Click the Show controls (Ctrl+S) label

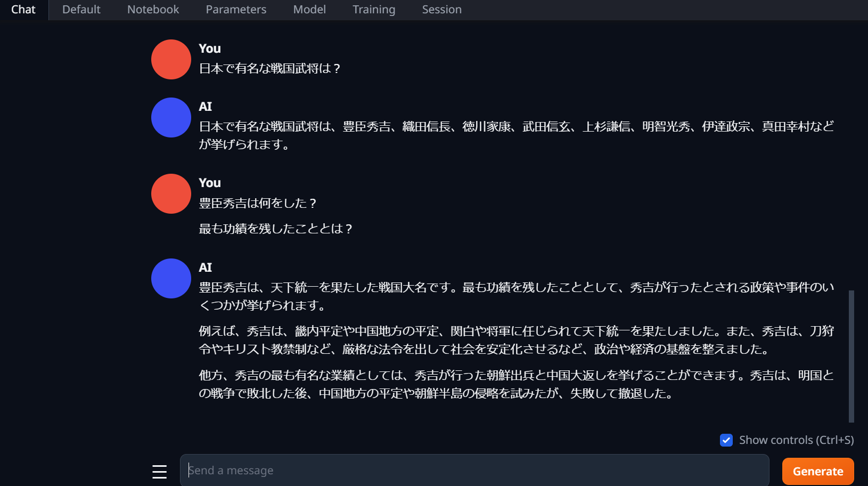pyautogui.click(x=797, y=440)
